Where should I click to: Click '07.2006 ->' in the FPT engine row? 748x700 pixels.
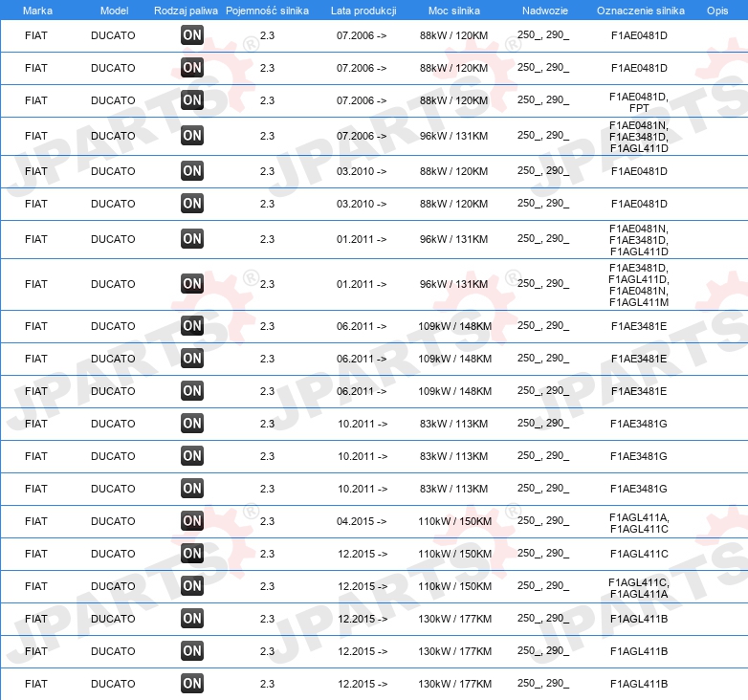tap(362, 100)
